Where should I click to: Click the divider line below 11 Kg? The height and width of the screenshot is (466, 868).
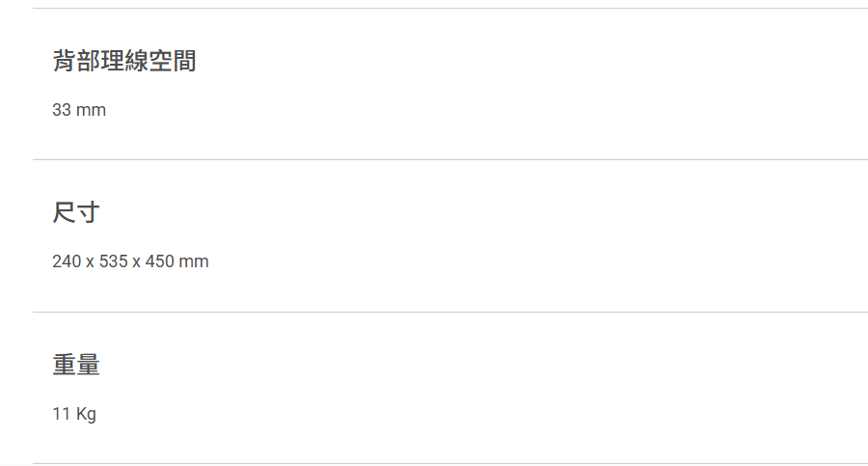[450, 464]
